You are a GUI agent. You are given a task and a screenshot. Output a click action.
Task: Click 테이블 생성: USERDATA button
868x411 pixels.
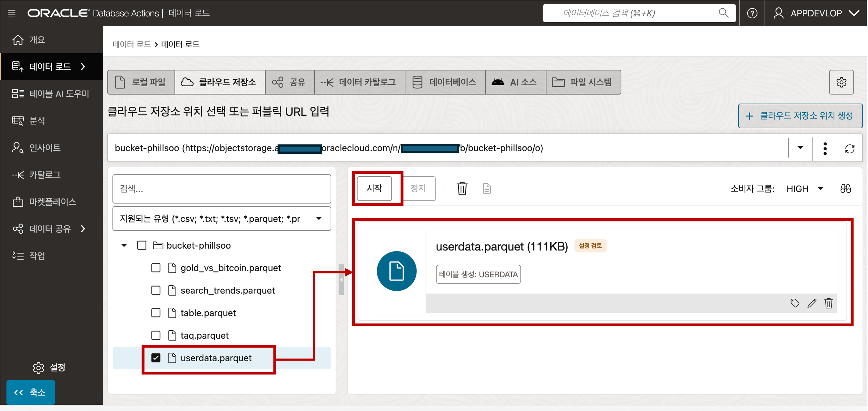click(478, 274)
